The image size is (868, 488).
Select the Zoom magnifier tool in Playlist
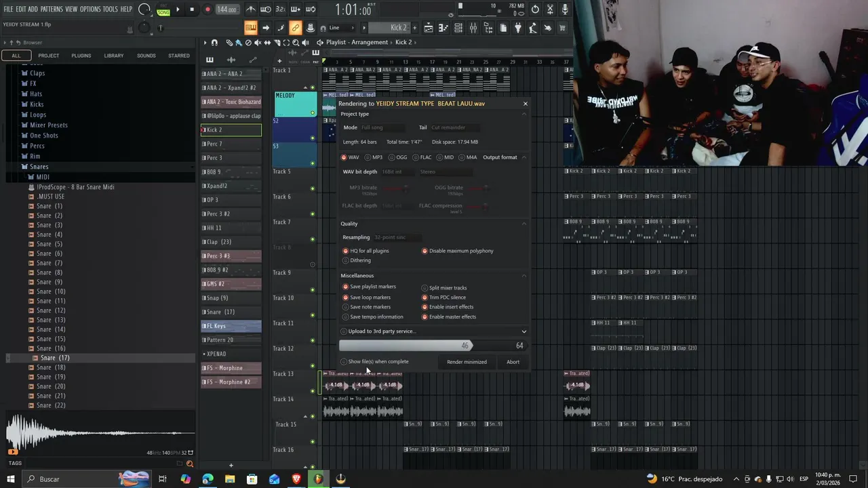[x=296, y=43]
